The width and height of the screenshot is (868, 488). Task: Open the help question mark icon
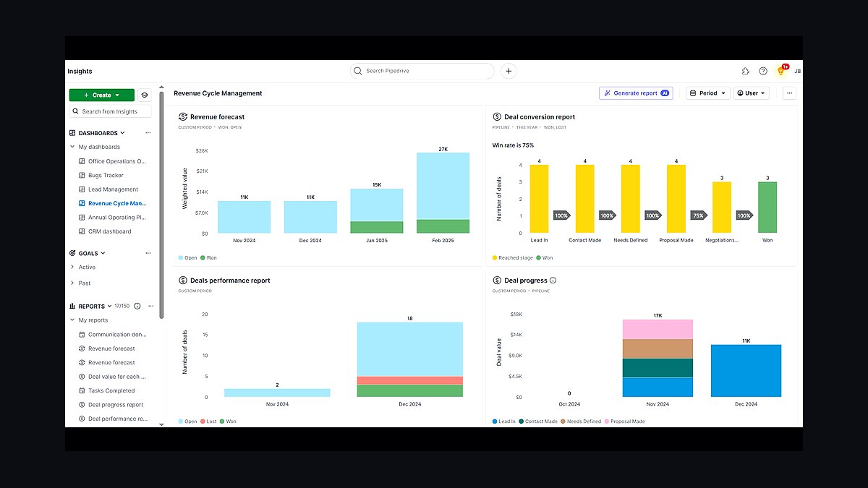click(x=763, y=72)
